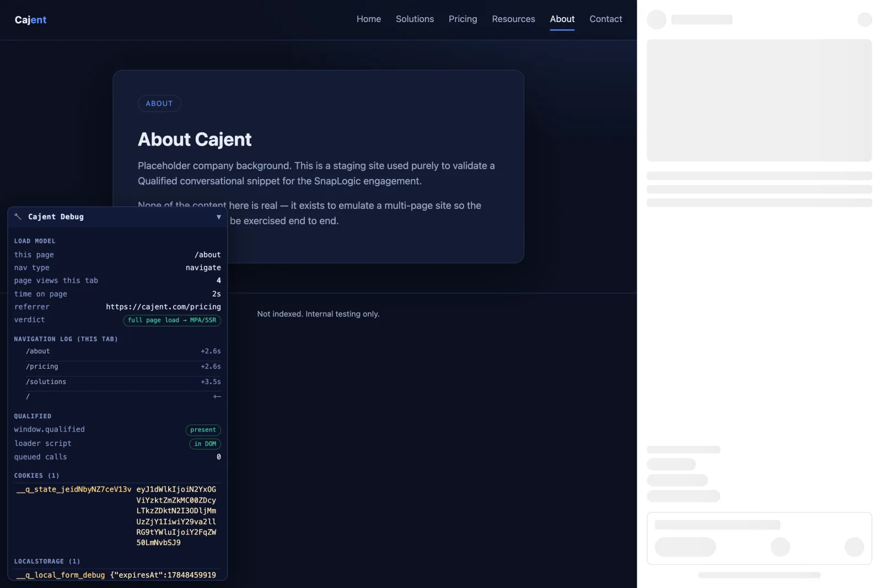The height and width of the screenshot is (588, 882).
Task: Click the wrench icon in Cajent Debug header
Action: coord(18,217)
